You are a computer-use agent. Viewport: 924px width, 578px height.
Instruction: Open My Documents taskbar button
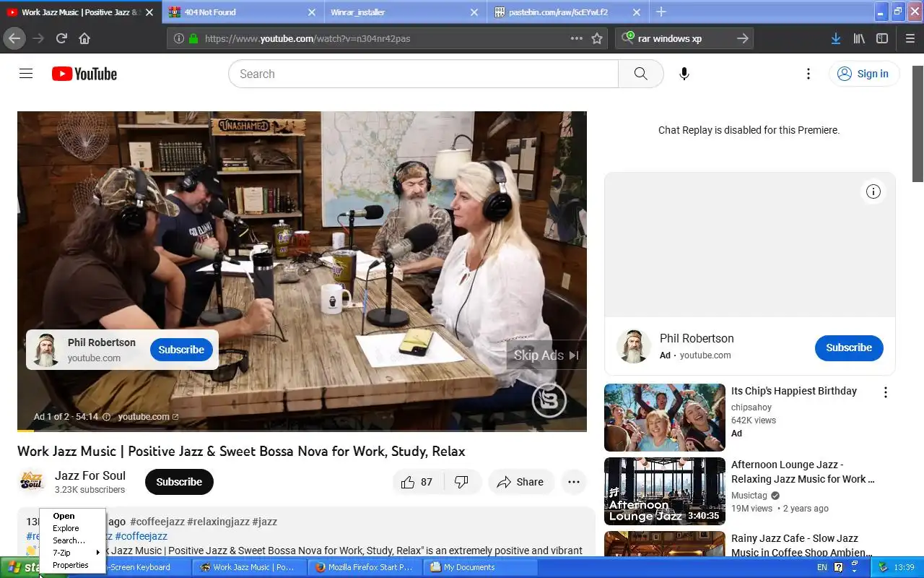480,567
